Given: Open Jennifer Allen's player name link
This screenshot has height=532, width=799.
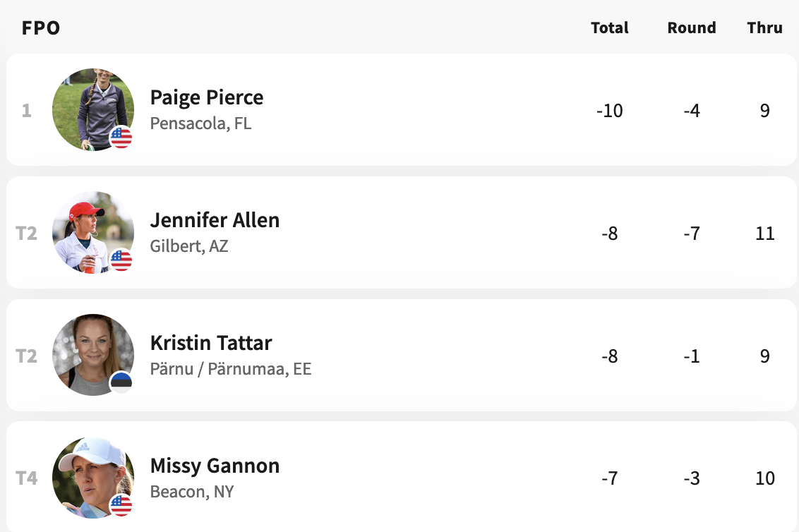Looking at the screenshot, I should pyautogui.click(x=215, y=220).
